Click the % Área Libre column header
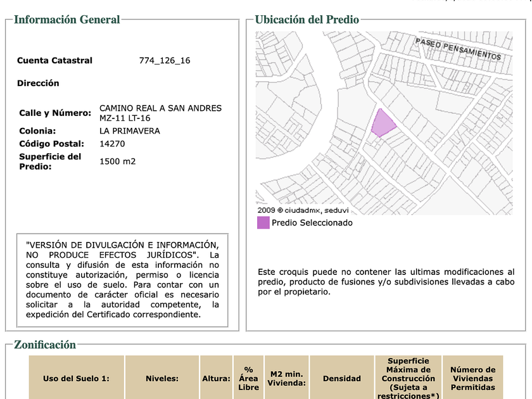 (248, 379)
